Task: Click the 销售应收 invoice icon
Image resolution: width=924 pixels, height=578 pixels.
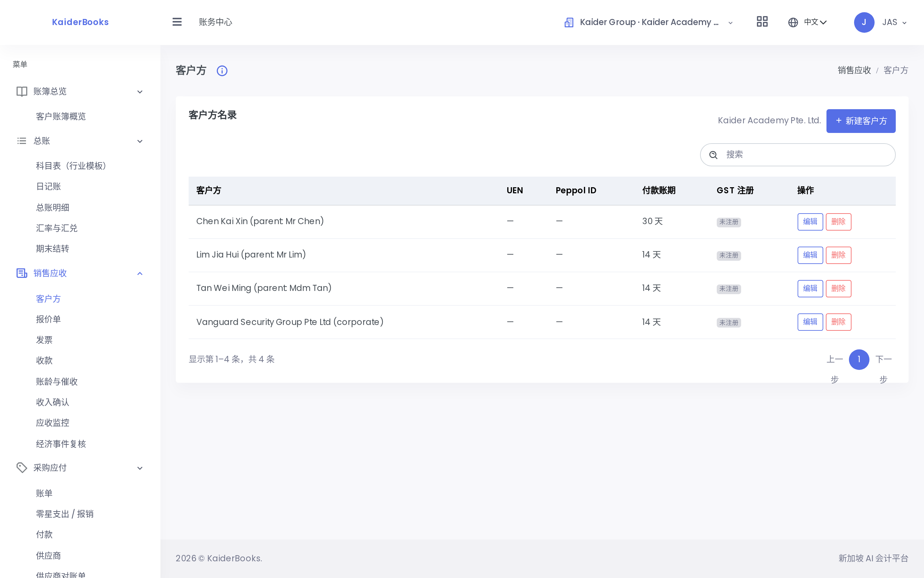Action: coord(22,273)
